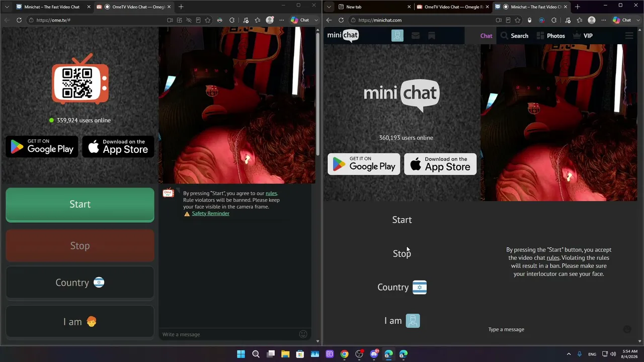Open the rules link in OmeTV chat

(271, 193)
